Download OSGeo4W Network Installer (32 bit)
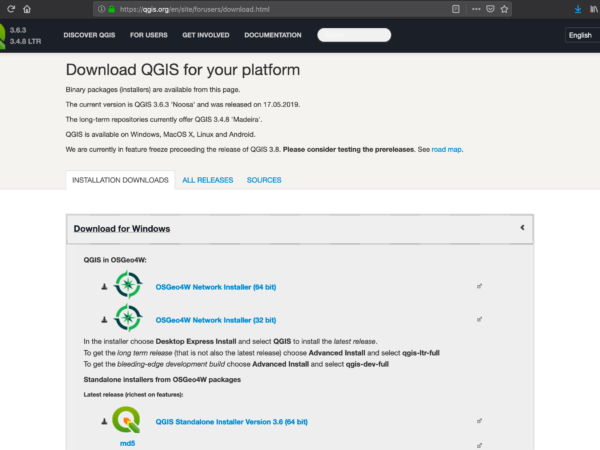The height and width of the screenshot is (450, 600). 216,320
